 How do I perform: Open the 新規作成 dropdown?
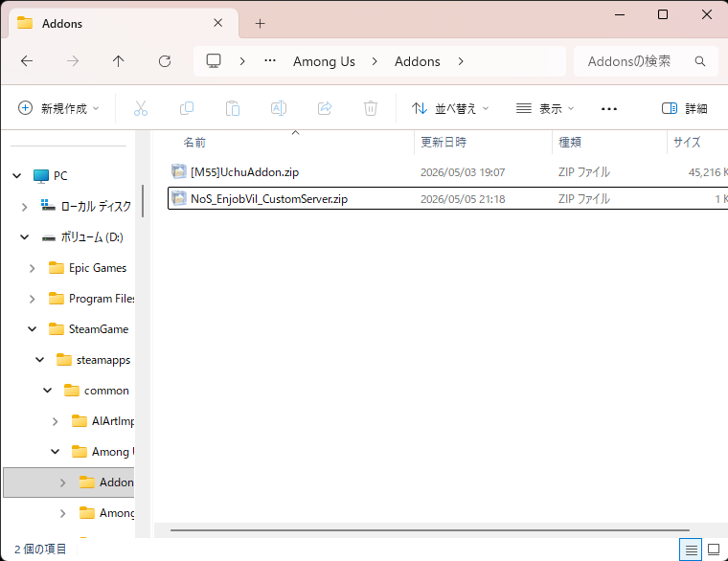pos(58,108)
